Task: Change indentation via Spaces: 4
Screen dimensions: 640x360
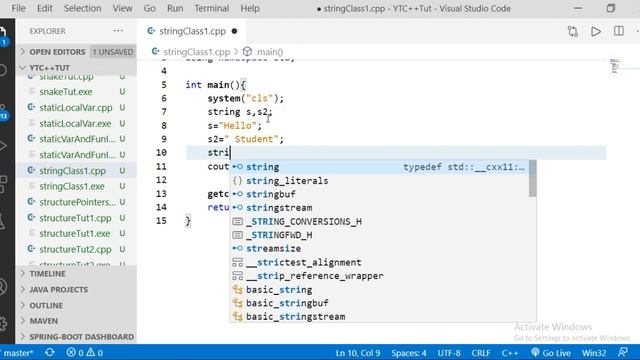Action: tap(409, 353)
